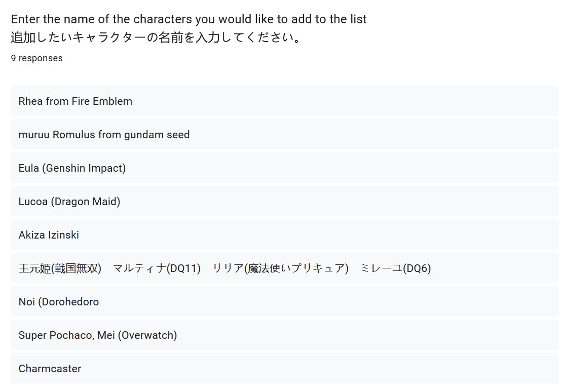
Task: Click the "Super Pochaco" name
Action: (x=56, y=335)
